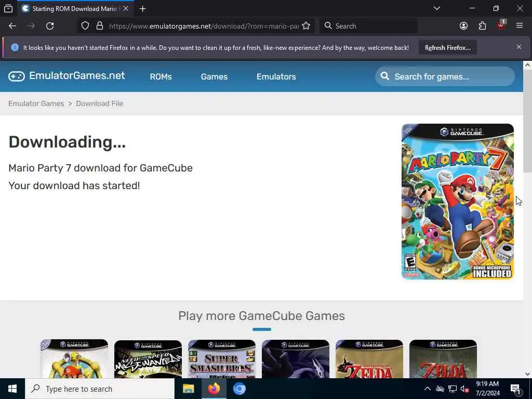Click the Windows taskbar search box
This screenshot has width=532, height=399.
point(100,389)
